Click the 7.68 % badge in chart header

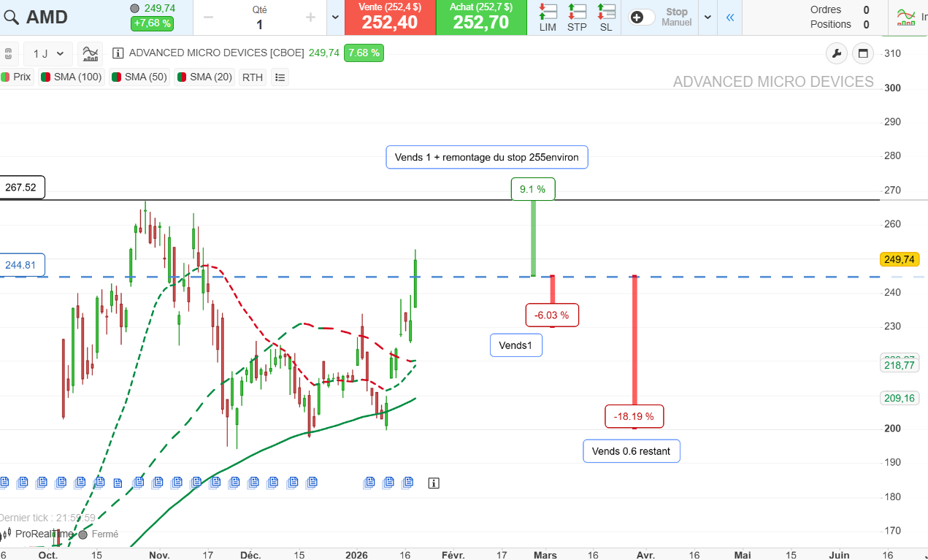point(364,53)
